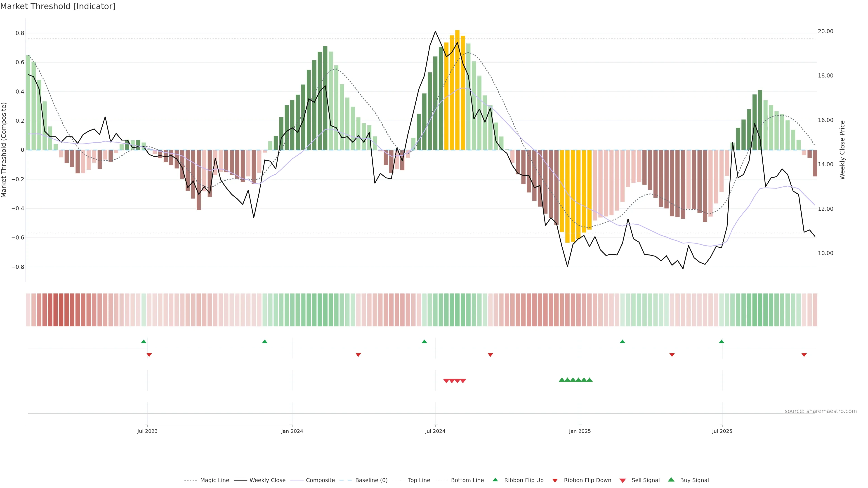This screenshot has height=488, width=868.
Task: Click the Sell Signal legend marker icon
Action: click(x=622, y=481)
